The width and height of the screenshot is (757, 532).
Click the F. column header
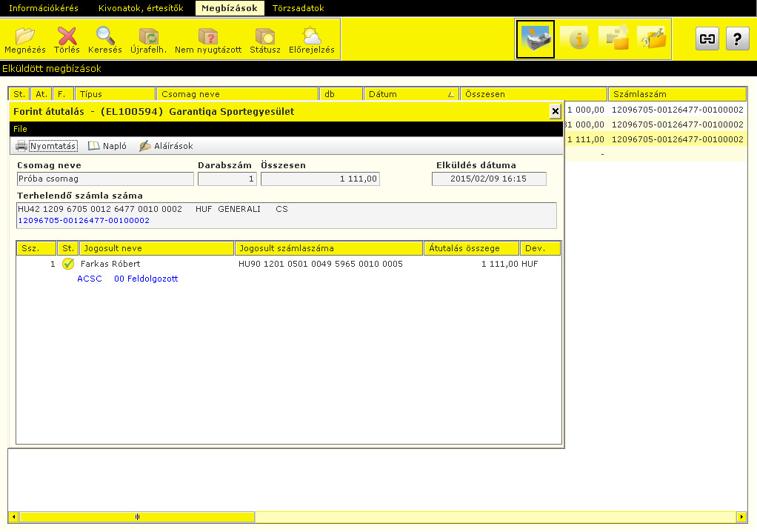[63, 94]
